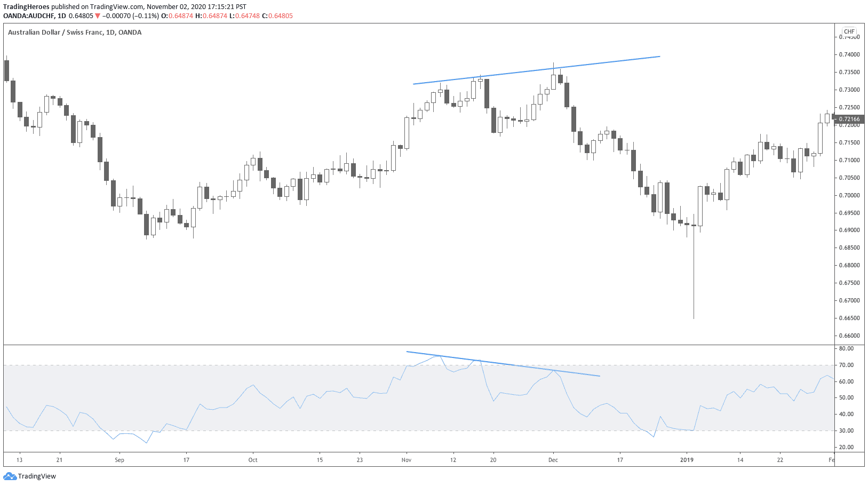The height and width of the screenshot is (486, 868).
Task: Click the RSI 70.00 scale label
Action: [846, 365]
